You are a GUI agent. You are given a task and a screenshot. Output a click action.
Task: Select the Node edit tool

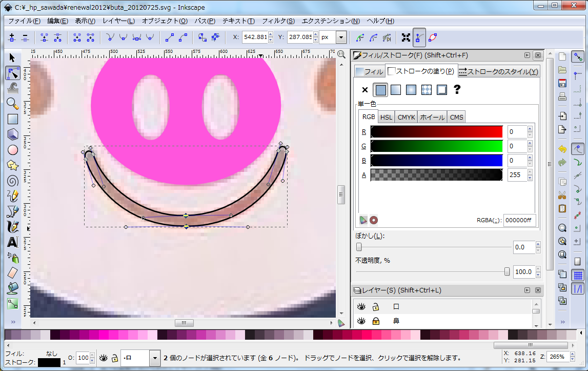[12, 73]
